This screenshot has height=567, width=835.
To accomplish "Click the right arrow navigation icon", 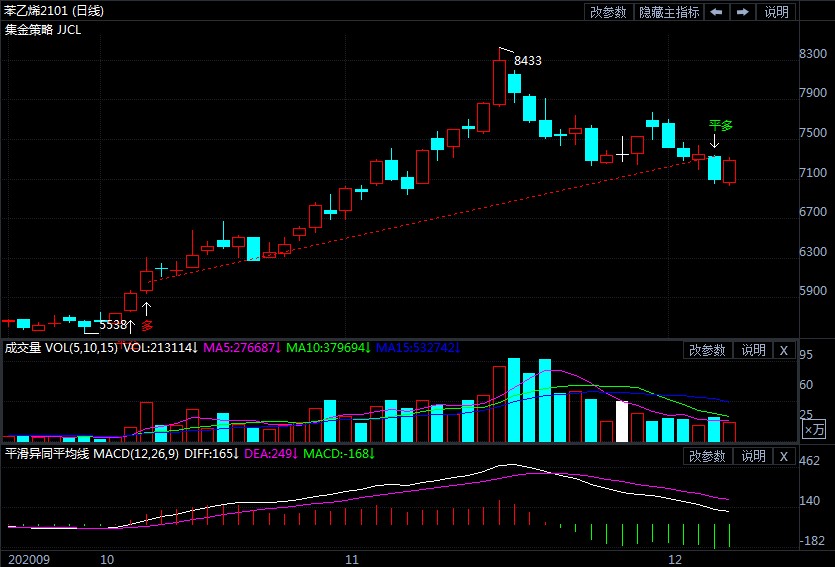I will pyautogui.click(x=742, y=12).
